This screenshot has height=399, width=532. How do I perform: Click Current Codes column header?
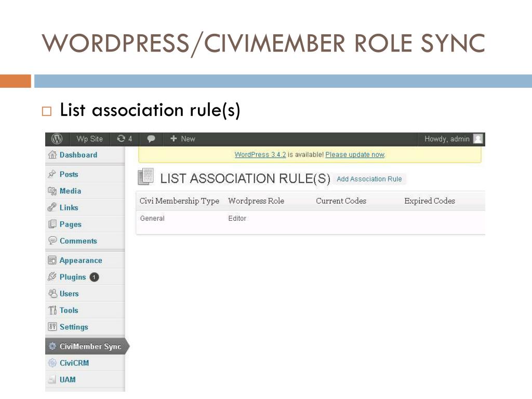(341, 201)
